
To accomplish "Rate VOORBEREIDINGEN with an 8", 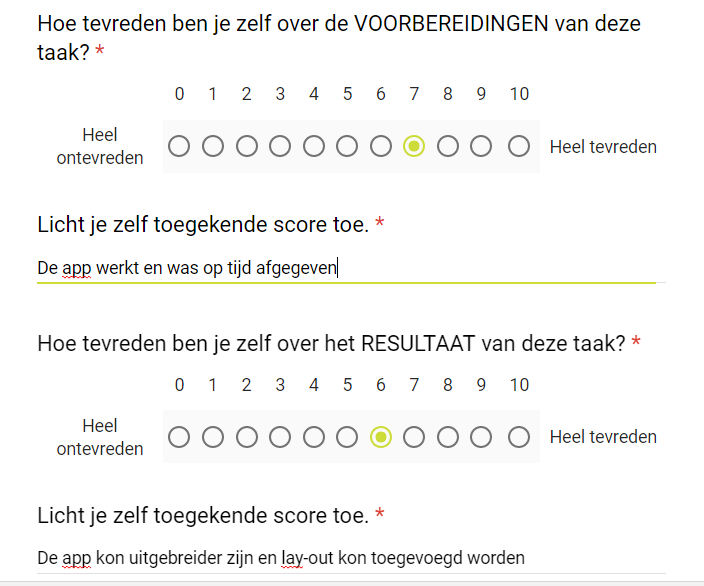I will 448,147.
